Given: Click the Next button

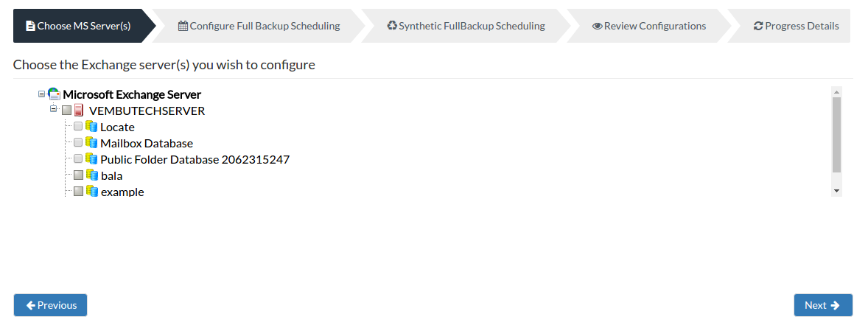Looking at the screenshot, I should tap(823, 305).
